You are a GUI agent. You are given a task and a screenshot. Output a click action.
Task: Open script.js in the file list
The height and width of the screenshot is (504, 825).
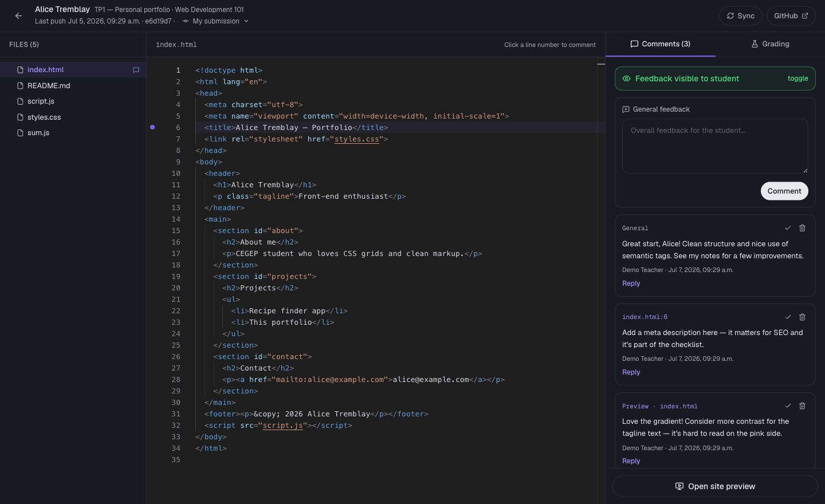pos(73,101)
